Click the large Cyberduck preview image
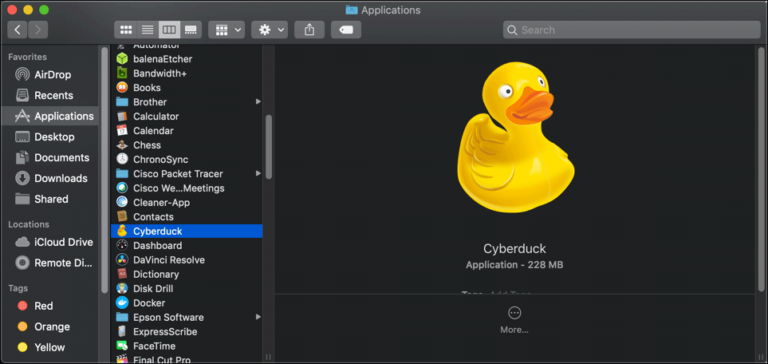Viewport: 768px width, 364px height. pyautogui.click(x=515, y=137)
